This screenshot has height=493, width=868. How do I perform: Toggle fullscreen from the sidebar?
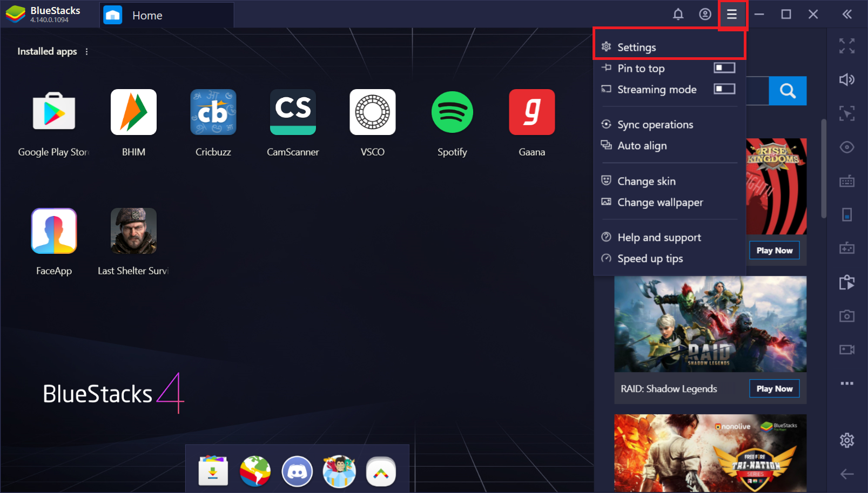pos(847,46)
